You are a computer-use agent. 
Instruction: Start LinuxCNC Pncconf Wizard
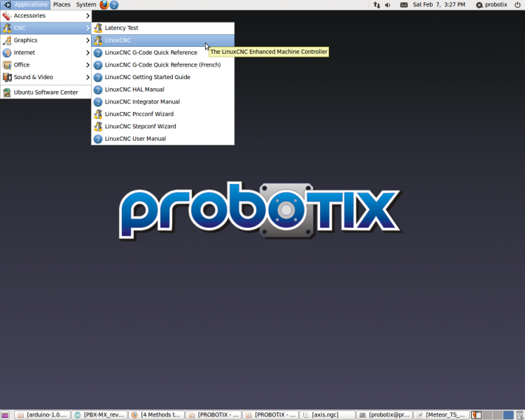point(162,114)
